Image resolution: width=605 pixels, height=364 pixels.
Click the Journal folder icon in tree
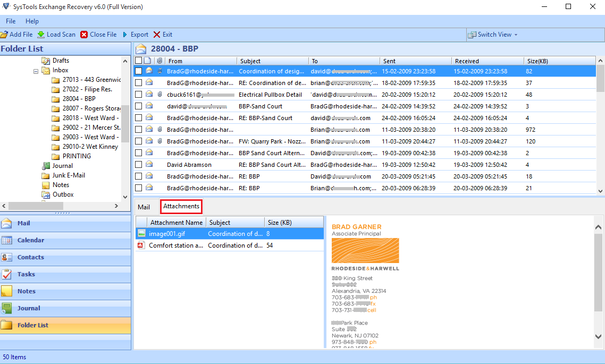pyautogui.click(x=46, y=166)
